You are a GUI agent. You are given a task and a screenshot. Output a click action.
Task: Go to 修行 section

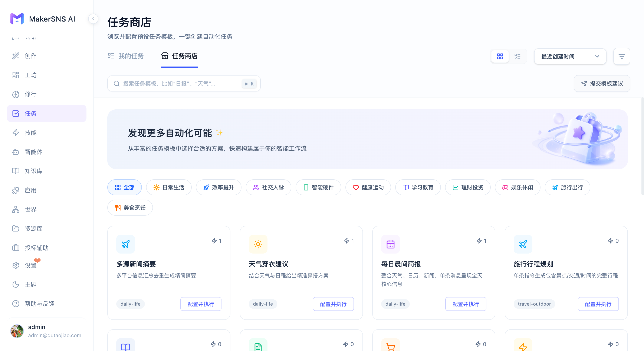[x=46, y=94]
